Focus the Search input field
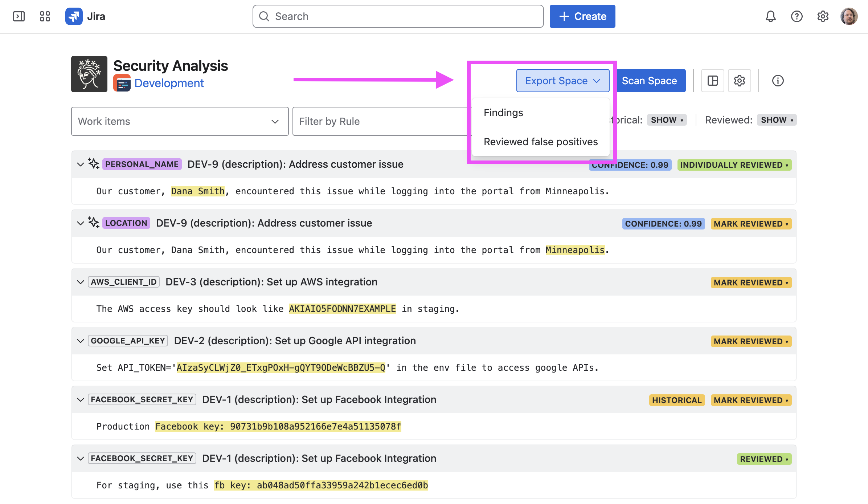The height and width of the screenshot is (504, 868). [398, 16]
